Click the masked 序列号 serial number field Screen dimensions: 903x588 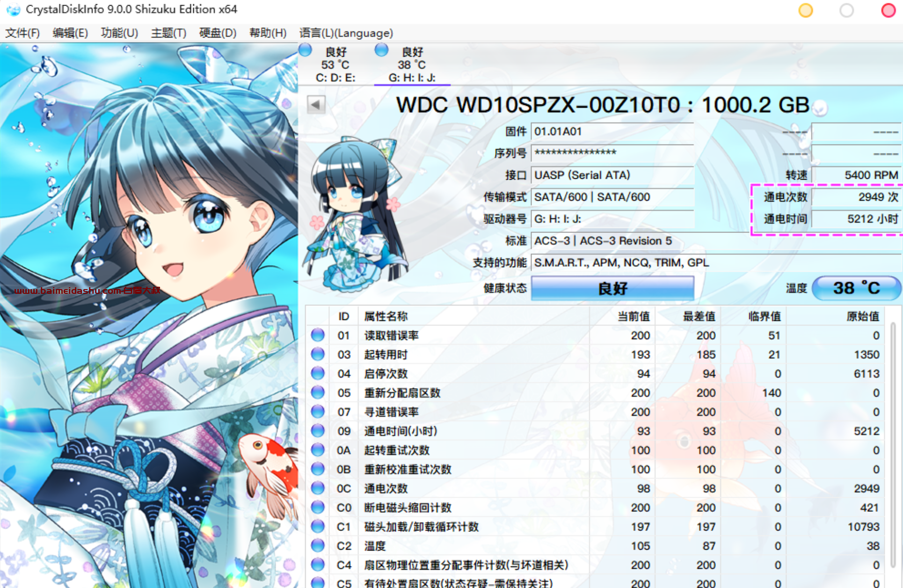click(x=612, y=153)
